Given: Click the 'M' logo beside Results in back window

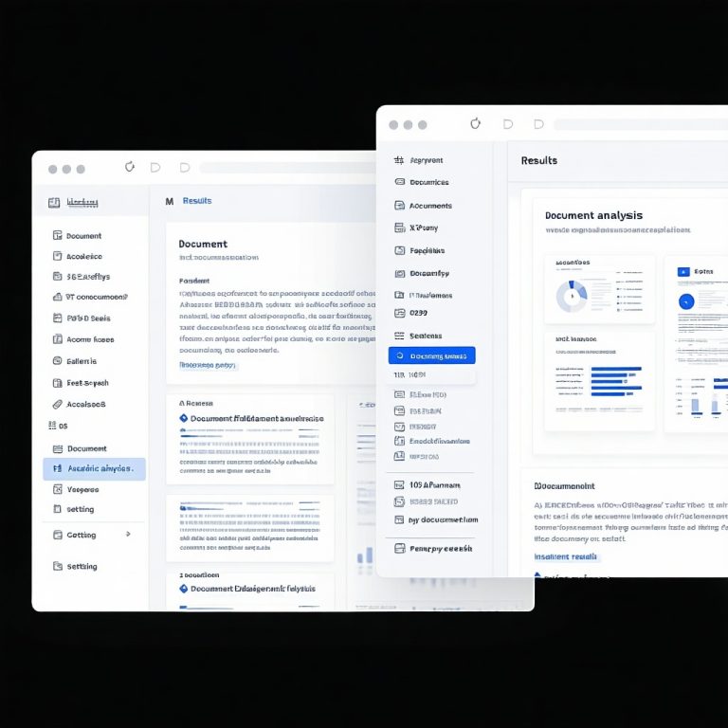Looking at the screenshot, I should [170, 201].
